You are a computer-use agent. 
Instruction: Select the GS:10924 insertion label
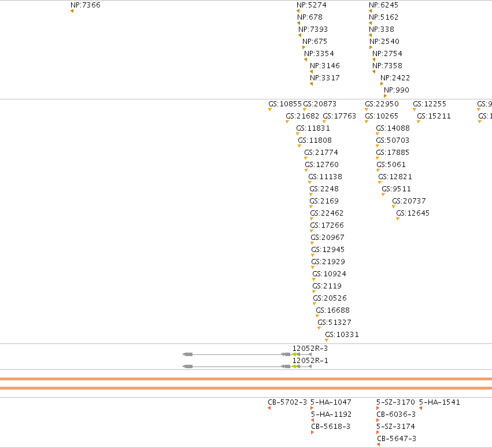(329, 274)
